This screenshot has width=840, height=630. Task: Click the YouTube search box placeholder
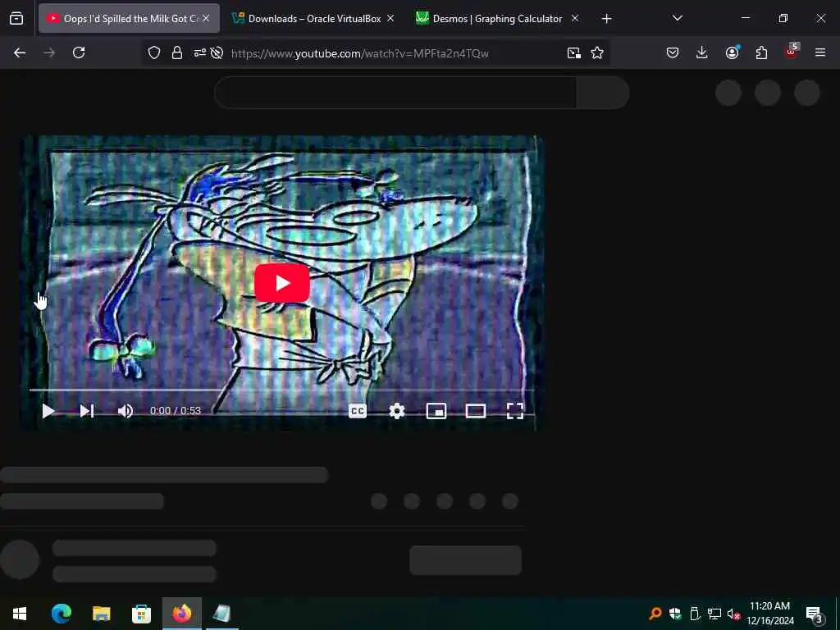pyautogui.click(x=395, y=93)
